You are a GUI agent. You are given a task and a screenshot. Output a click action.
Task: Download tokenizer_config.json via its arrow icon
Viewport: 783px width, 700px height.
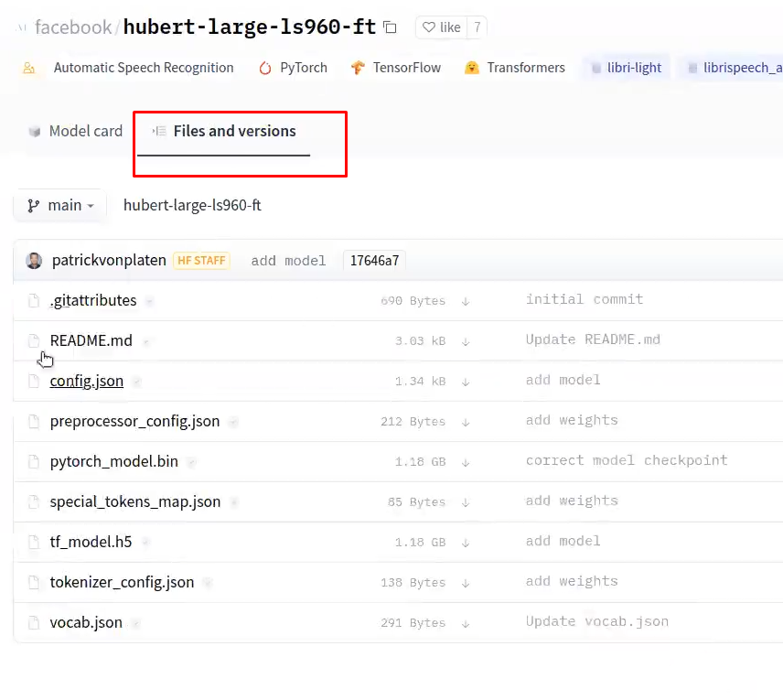coord(466,583)
